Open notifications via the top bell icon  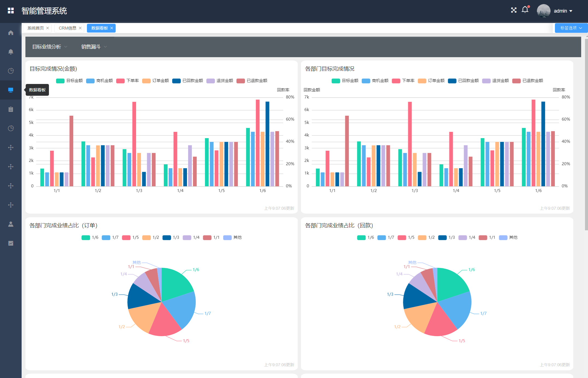click(525, 10)
